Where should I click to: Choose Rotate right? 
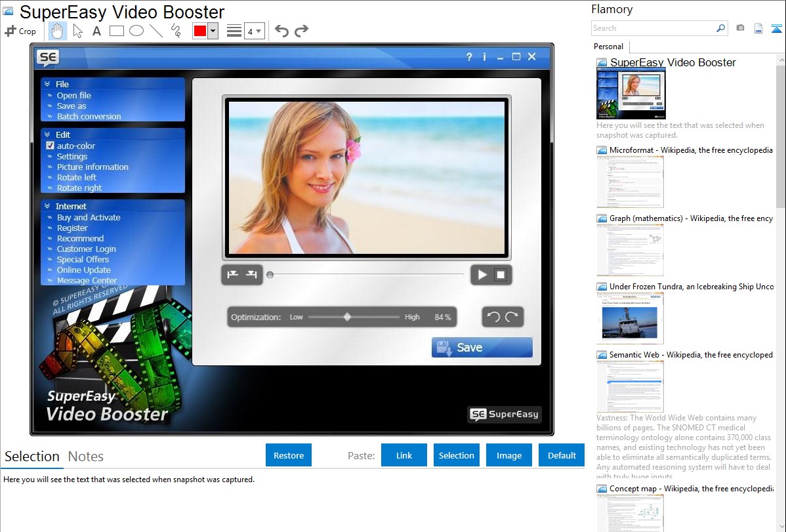(x=79, y=188)
